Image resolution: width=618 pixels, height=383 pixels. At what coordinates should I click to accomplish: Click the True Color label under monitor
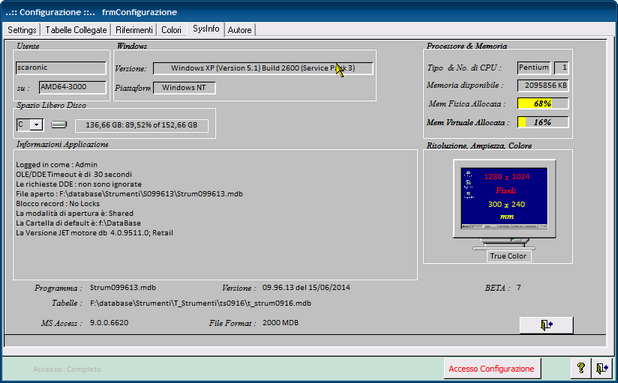(508, 256)
